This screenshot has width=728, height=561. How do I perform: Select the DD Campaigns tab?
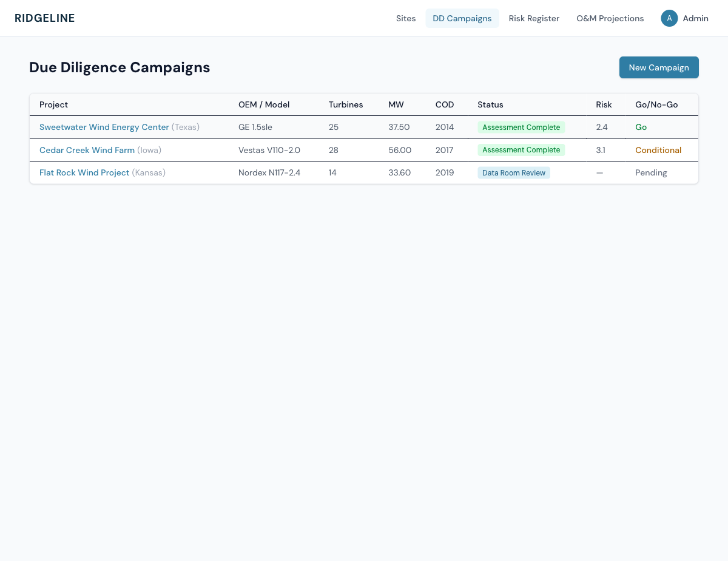pyautogui.click(x=462, y=18)
